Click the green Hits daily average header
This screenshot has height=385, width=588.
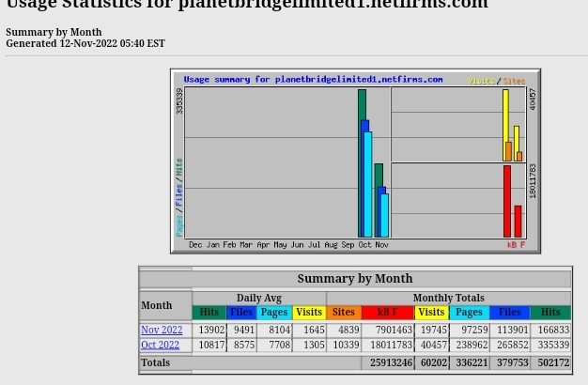tap(209, 313)
